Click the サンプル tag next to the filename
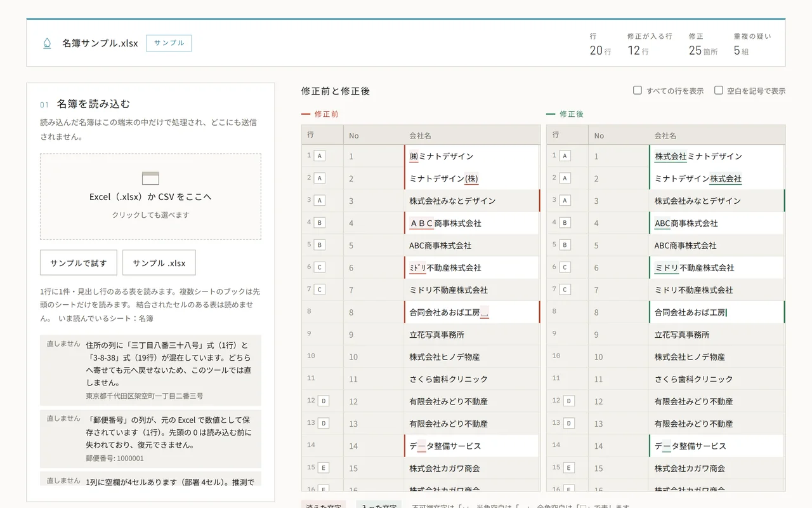The height and width of the screenshot is (508, 812). (169, 43)
